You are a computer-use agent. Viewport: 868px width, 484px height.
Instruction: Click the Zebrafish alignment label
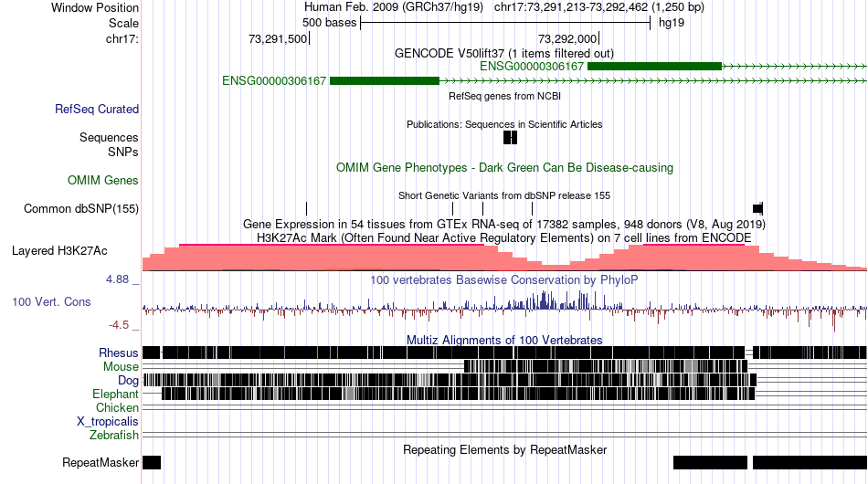coord(114,436)
